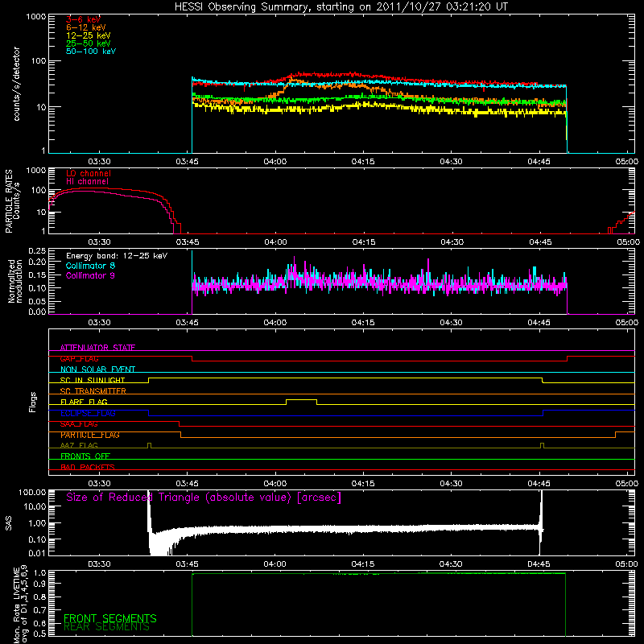The image size is (644, 644).
Task: Select the green 25-50 keV legend label
Action: coord(89,43)
